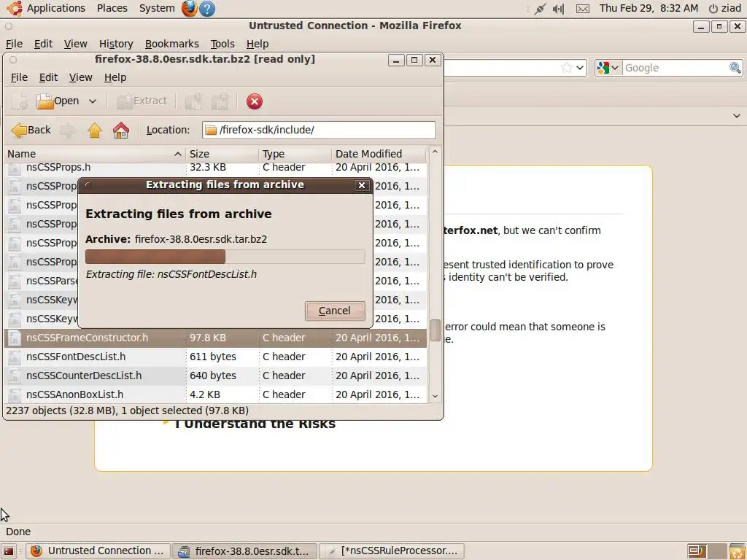Open the Places menu

[112, 8]
